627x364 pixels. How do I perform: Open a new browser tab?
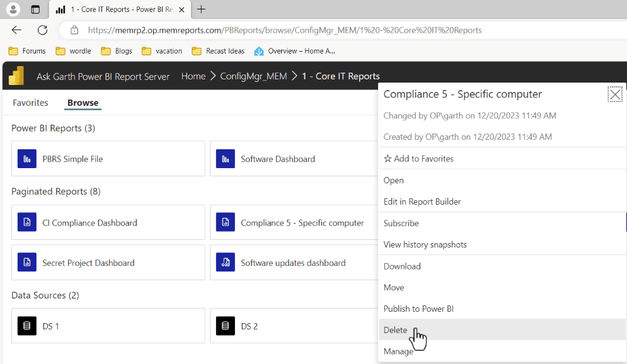click(201, 9)
